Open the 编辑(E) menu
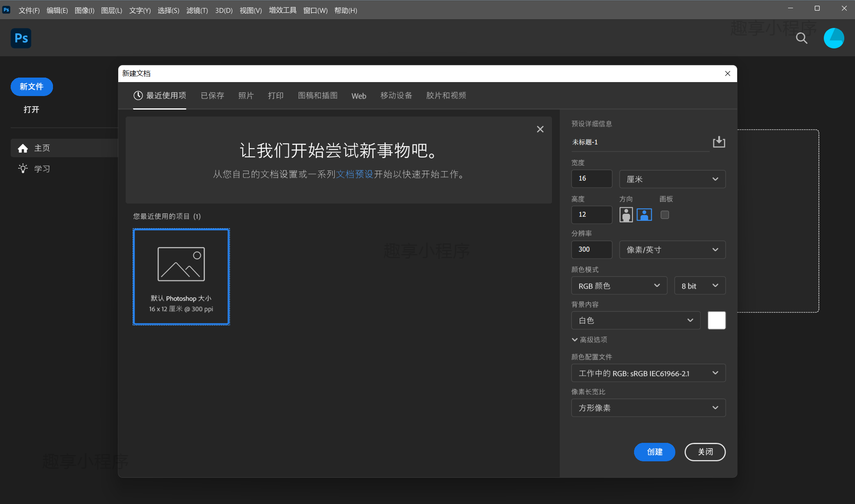Image resolution: width=855 pixels, height=504 pixels. tap(57, 10)
